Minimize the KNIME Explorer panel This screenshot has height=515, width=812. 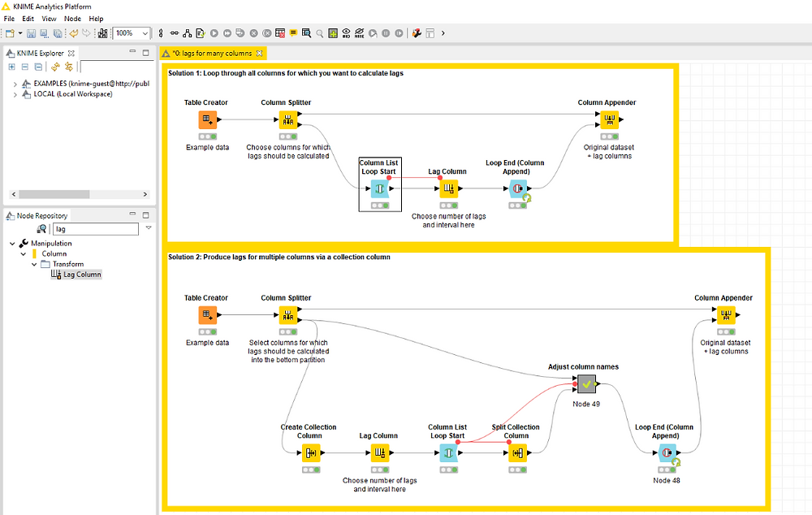(x=132, y=52)
